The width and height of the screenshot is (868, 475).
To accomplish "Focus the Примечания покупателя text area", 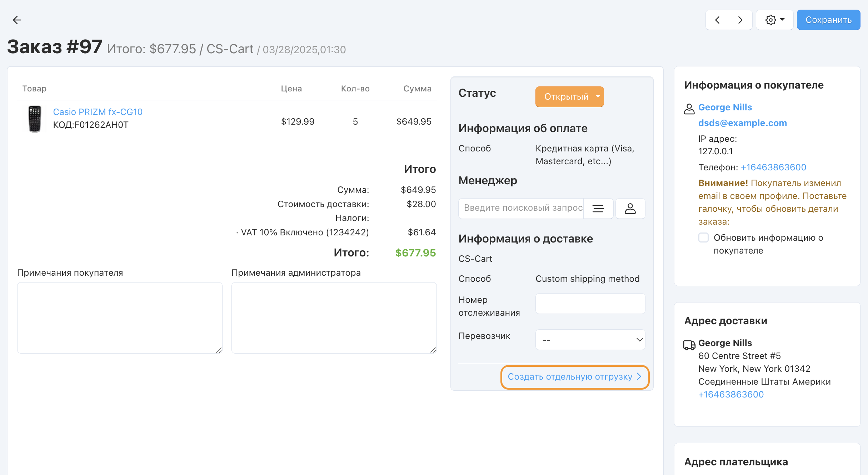I will (x=120, y=317).
